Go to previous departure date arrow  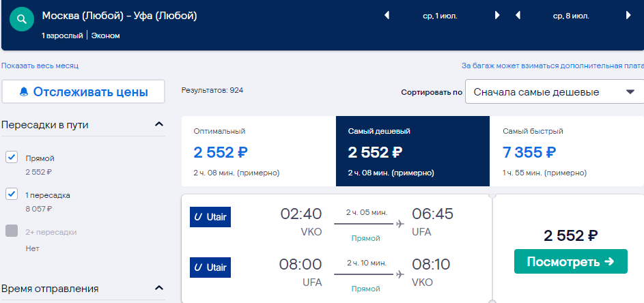[387, 16]
